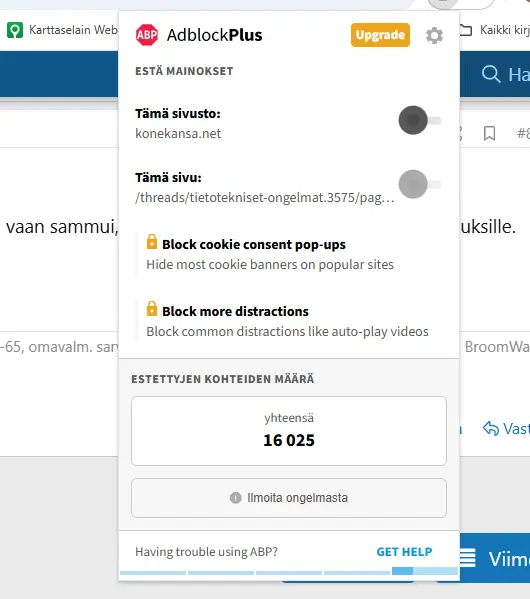This screenshot has width=530, height=599.
Task: Click the reply arrow icon next to Vast
Action: tap(491, 429)
